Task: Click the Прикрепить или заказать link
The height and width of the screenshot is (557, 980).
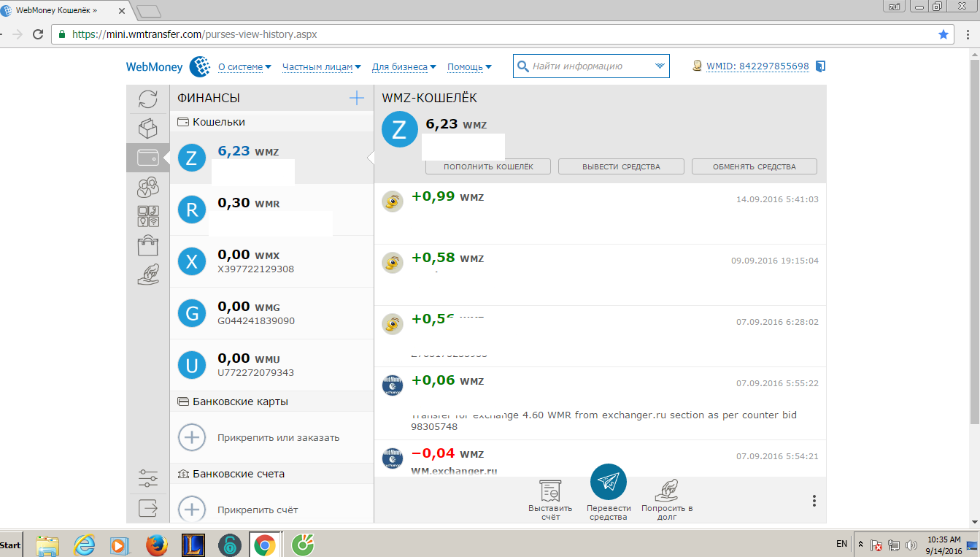Action: 279,438
